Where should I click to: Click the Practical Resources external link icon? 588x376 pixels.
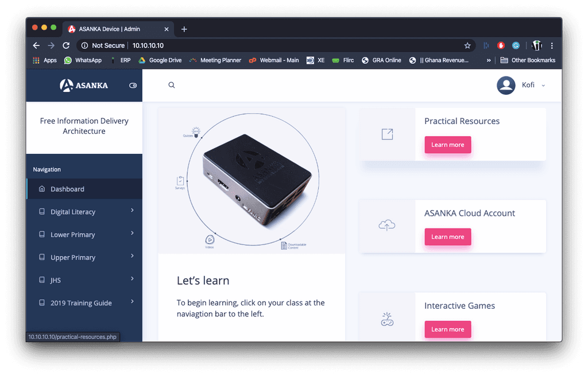coord(387,134)
